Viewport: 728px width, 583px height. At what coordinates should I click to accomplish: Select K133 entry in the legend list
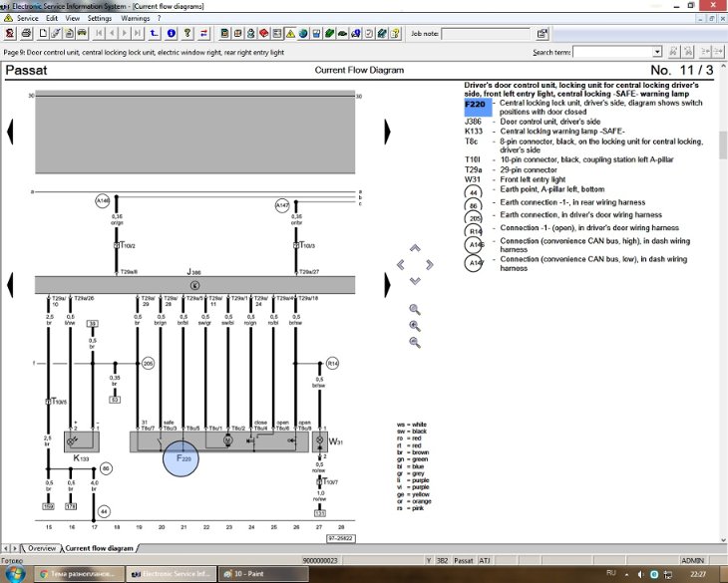tap(545, 132)
